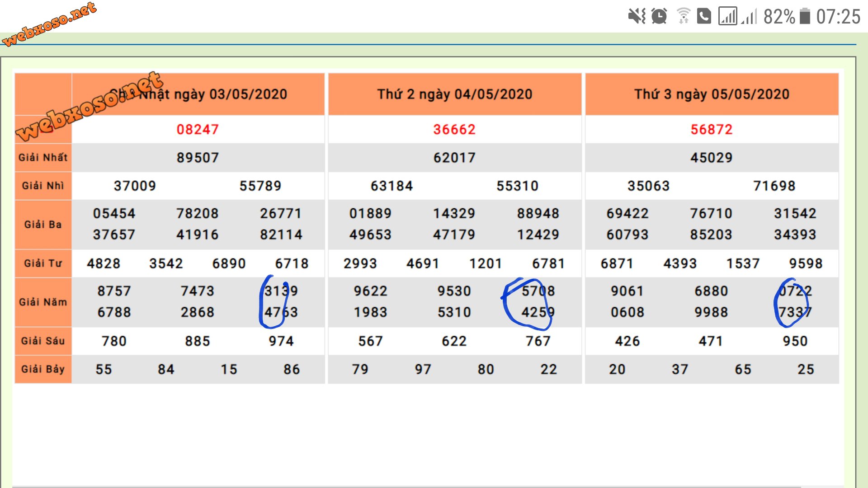Image resolution: width=868 pixels, height=488 pixels.
Task: Select the Chủ Nhật ngày 03/05/2020 header
Action: [x=198, y=94]
